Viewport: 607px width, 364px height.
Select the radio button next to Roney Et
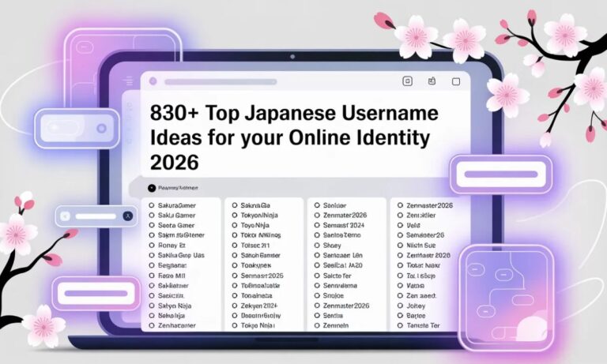[152, 246]
